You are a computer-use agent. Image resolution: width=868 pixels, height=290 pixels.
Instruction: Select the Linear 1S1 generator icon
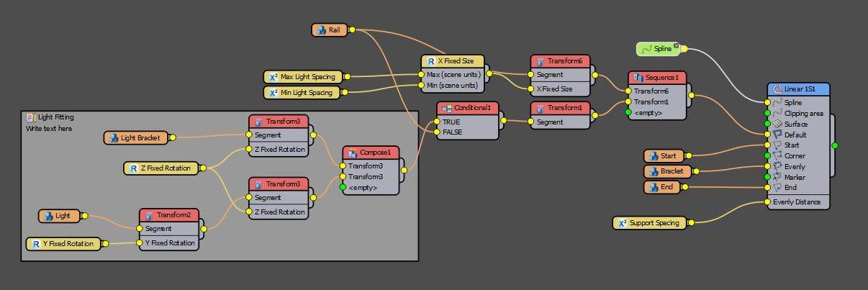pos(777,90)
